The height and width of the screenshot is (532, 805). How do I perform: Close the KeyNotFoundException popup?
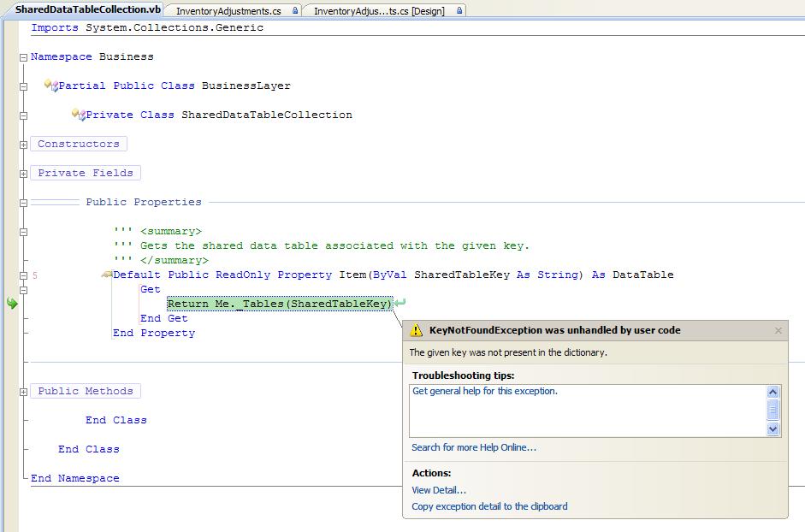click(x=778, y=330)
